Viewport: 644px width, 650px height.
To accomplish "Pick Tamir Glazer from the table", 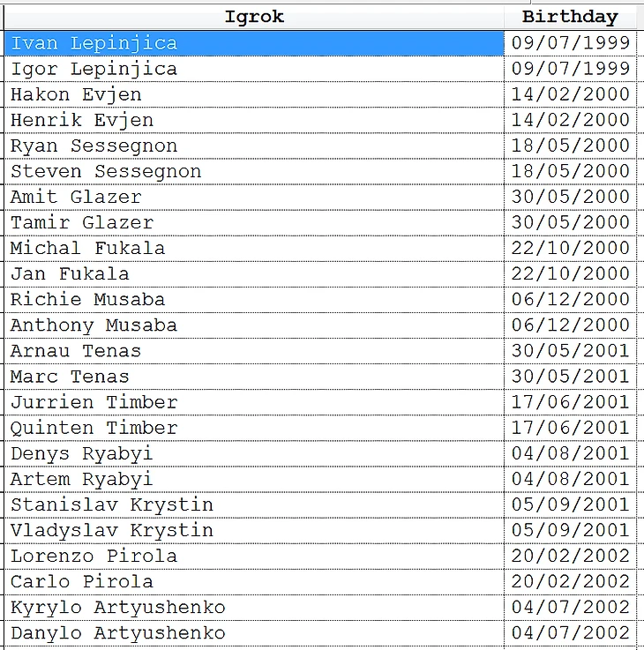I will click(x=82, y=222).
